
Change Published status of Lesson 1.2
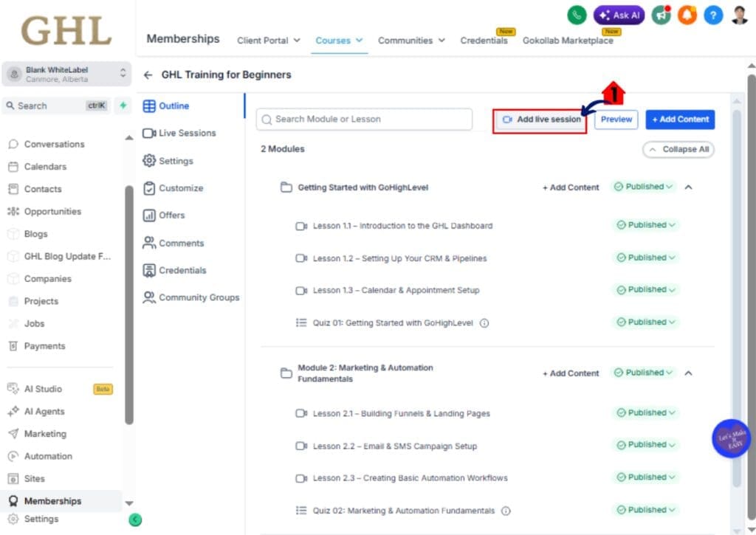(x=646, y=258)
